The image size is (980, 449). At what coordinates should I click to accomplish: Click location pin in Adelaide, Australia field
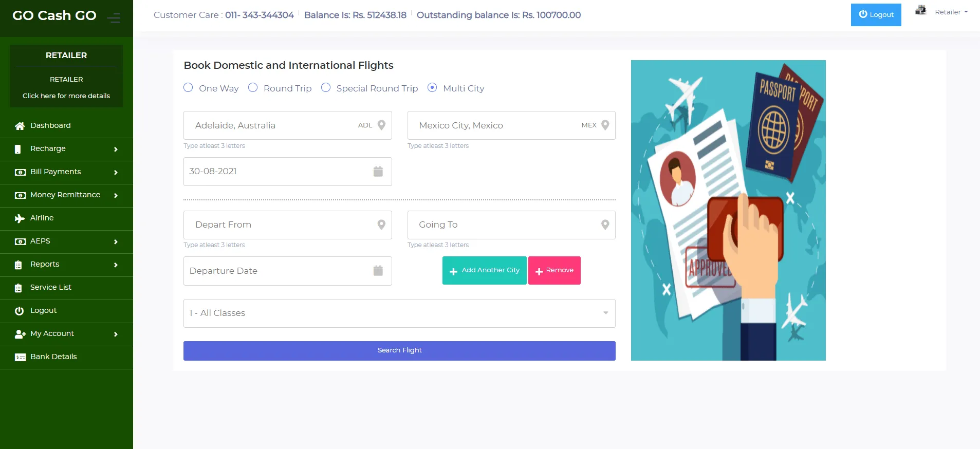381,125
